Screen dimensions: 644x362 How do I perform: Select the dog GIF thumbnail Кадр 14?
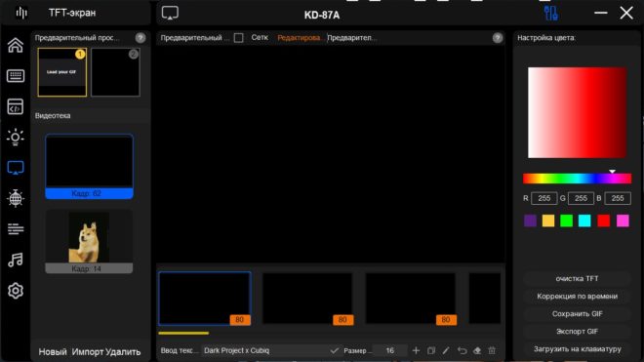click(x=89, y=241)
